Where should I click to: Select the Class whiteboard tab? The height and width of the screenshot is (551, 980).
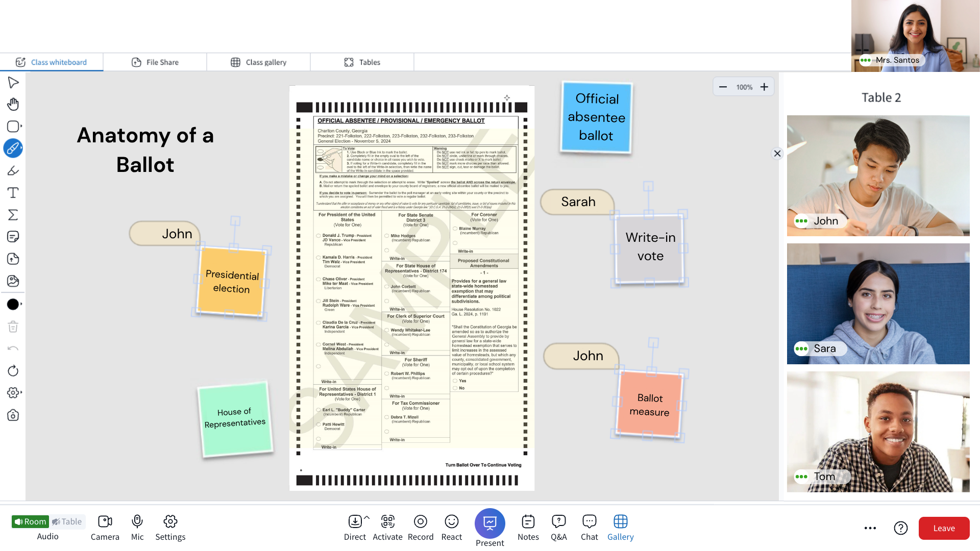(x=52, y=62)
